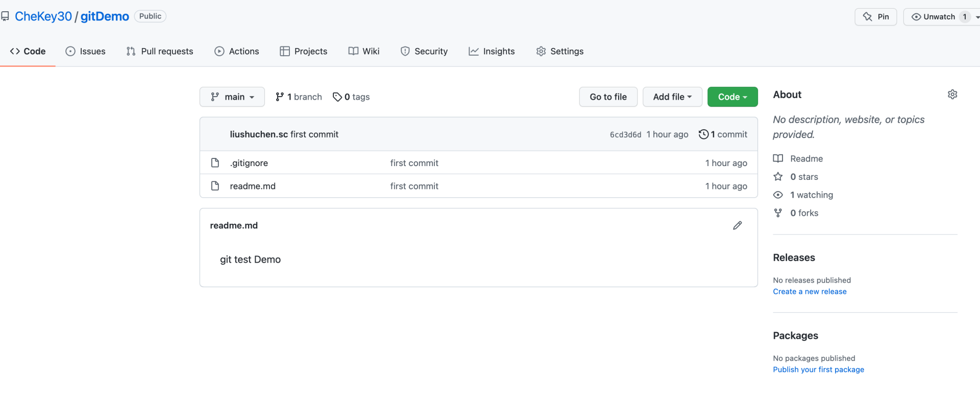The width and height of the screenshot is (980, 394).
Task: Click the eye icon next to 1 watching
Action: [x=778, y=195]
